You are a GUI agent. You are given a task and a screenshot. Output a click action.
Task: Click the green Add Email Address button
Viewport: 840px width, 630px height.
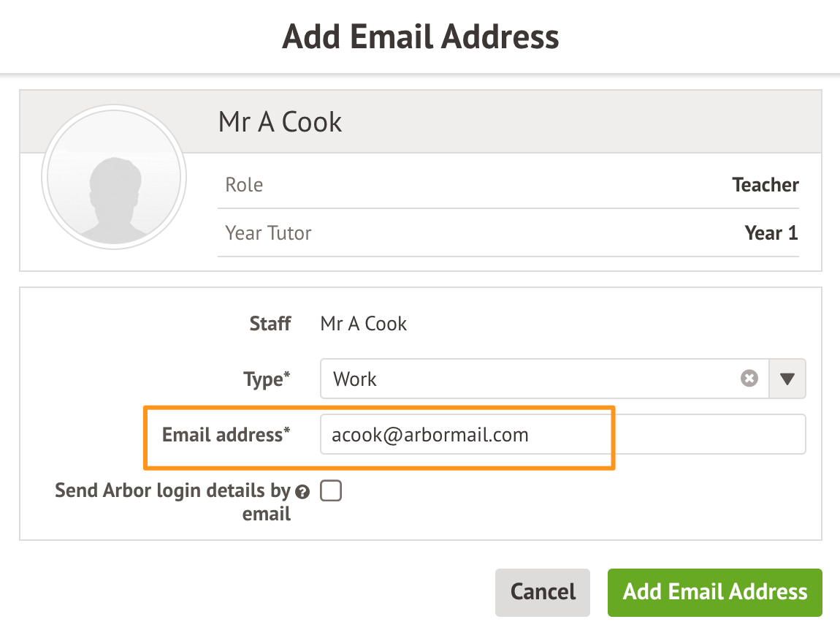(714, 592)
